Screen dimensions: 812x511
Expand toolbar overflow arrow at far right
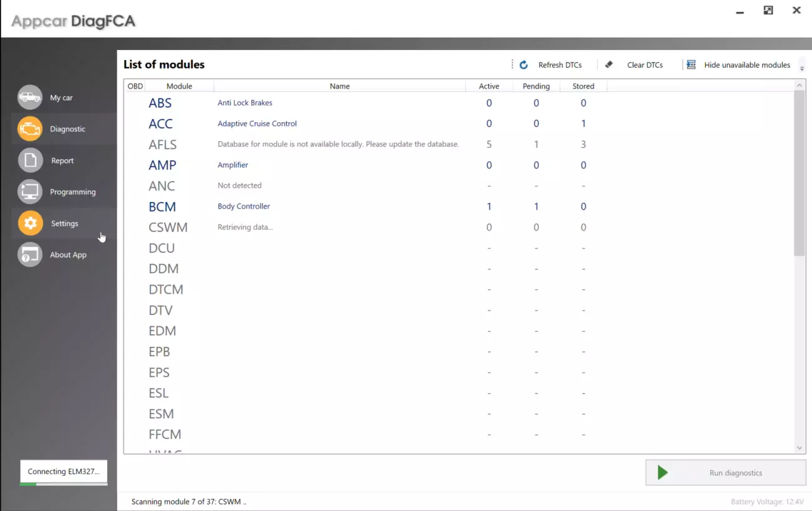click(802, 67)
